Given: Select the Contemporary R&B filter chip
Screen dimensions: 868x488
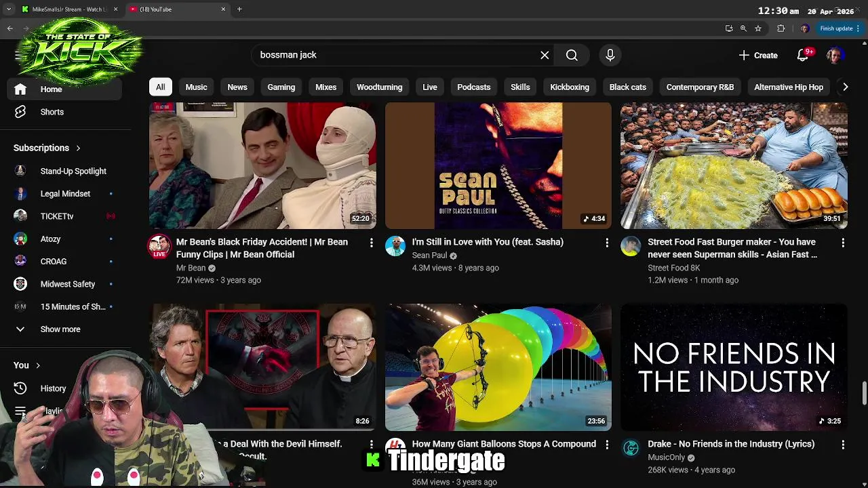Looking at the screenshot, I should (x=700, y=87).
